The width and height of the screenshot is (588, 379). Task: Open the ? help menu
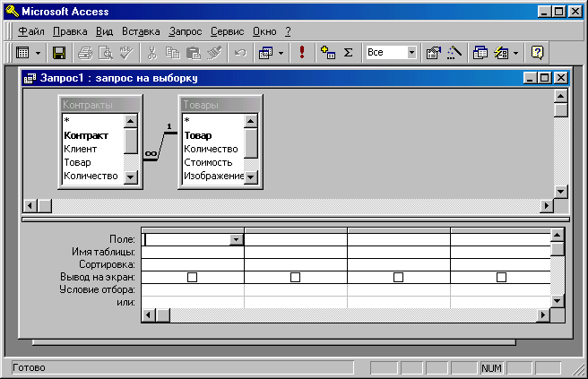(x=288, y=31)
